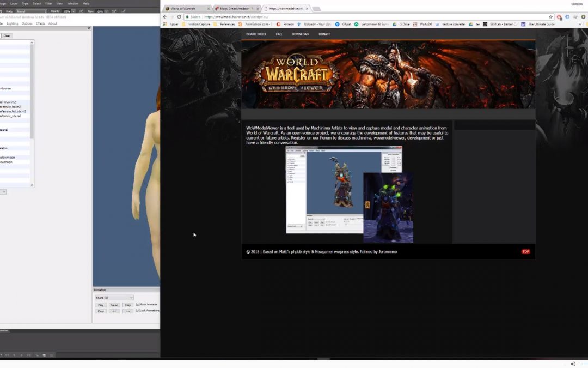
Task: Open the Patreon bookmark
Action: 285,24
